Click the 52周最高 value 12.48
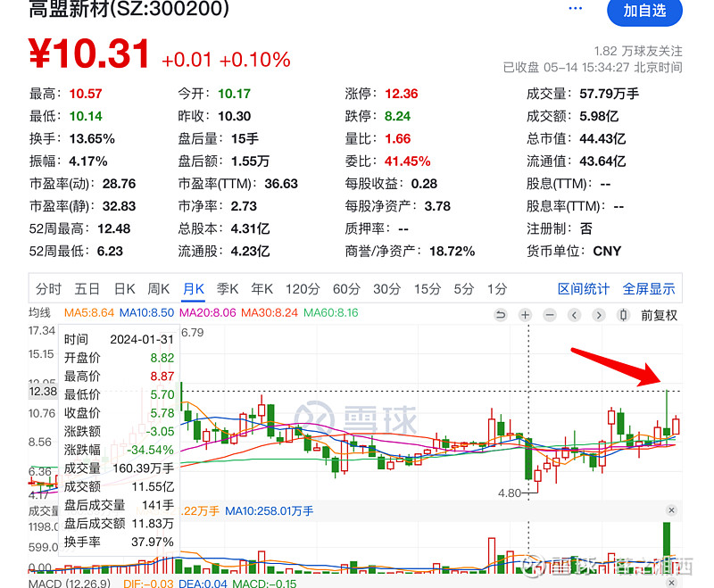Viewport: 714px width, 588px height. point(114,228)
